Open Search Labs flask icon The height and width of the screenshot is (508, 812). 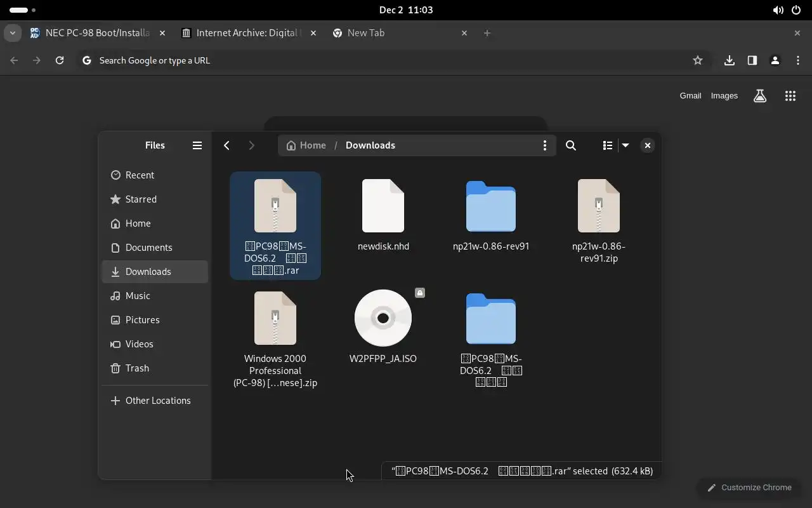point(760,96)
